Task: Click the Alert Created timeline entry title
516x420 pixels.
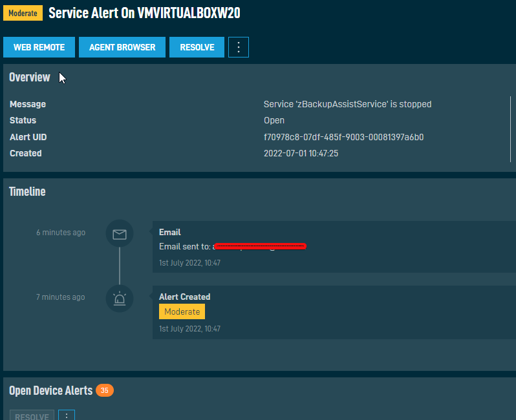Action: pyautogui.click(x=184, y=297)
